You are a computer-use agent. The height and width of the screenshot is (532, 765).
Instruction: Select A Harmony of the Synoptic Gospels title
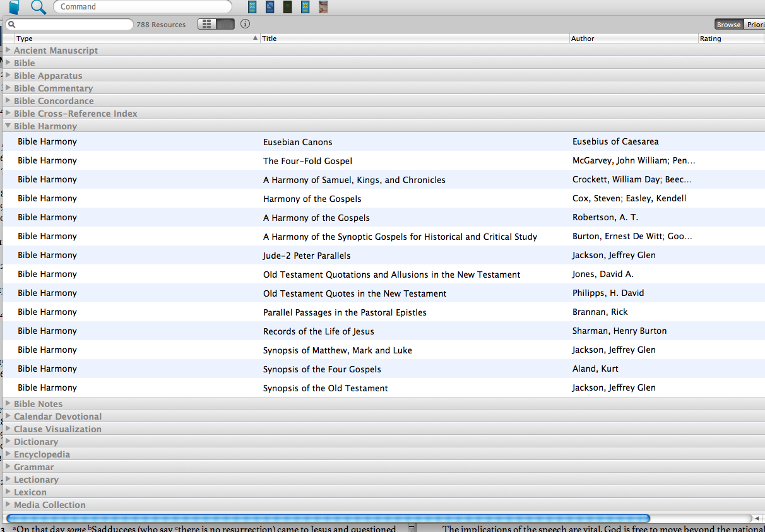pos(400,237)
